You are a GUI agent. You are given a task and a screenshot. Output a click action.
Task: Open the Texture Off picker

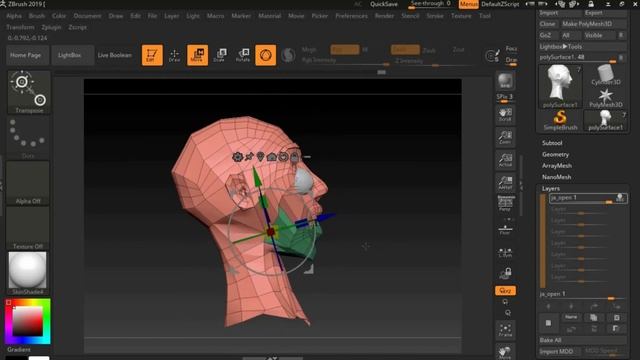28,228
